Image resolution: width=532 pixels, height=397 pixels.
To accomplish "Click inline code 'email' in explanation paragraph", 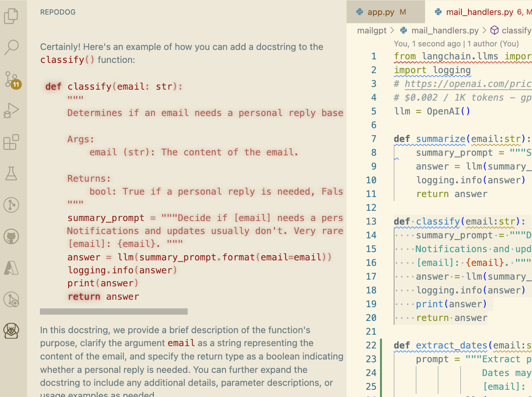I will point(181,343).
